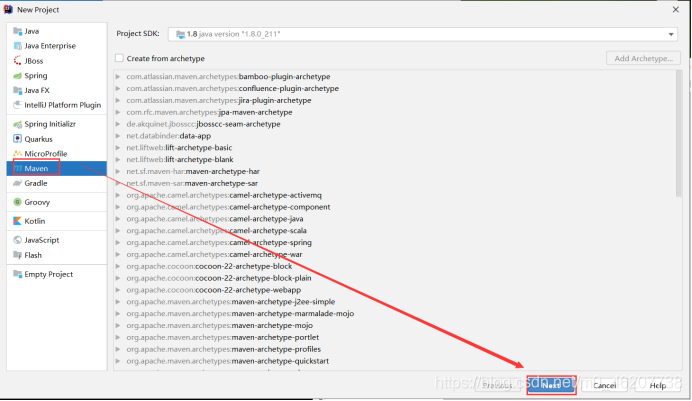Image resolution: width=692 pixels, height=401 pixels.
Task: Select maven-archetype-profiles row
Action: pos(397,349)
